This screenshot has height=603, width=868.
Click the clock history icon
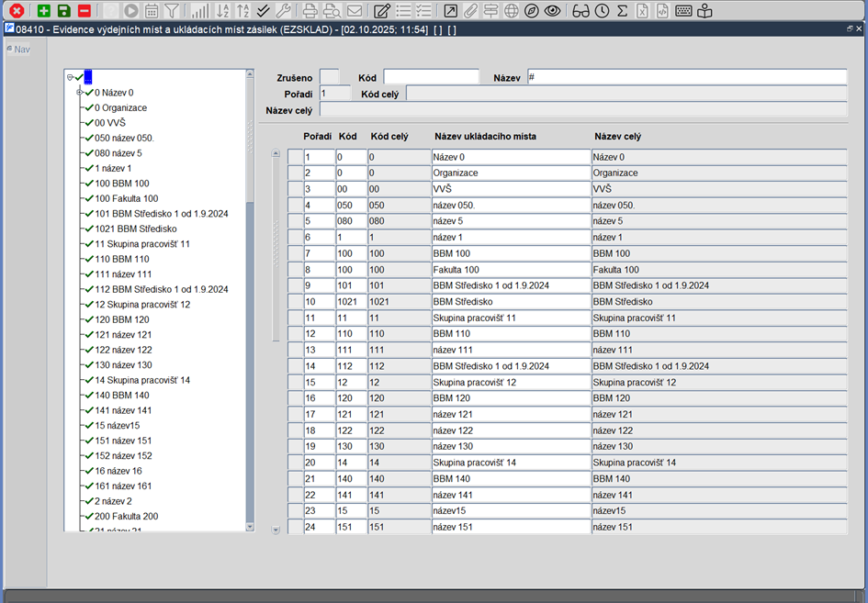point(602,11)
